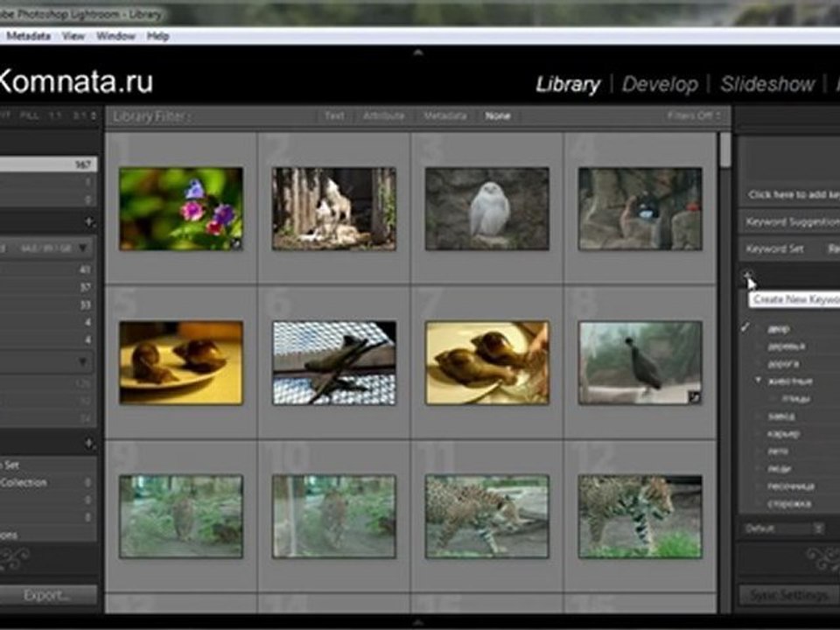Viewport: 840px width, 630px height.
Task: Collapse the животные keyword tree triangle
Action: (758, 380)
